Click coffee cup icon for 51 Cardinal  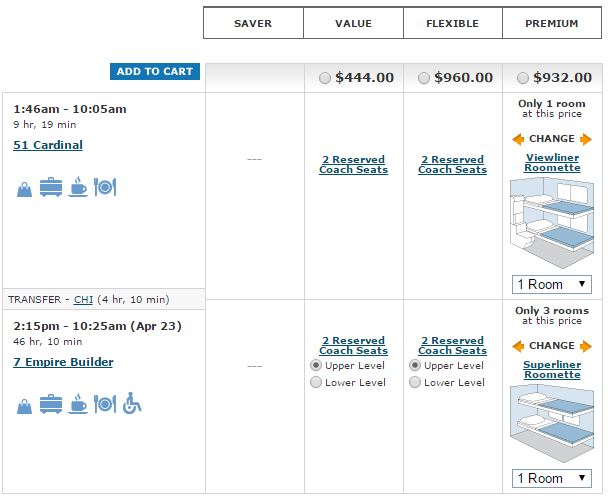point(78,187)
